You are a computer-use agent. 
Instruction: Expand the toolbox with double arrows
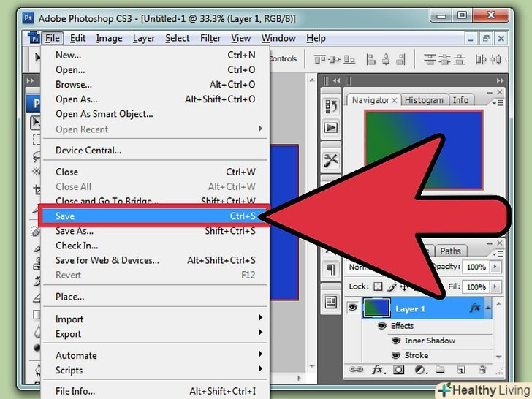tap(30, 80)
